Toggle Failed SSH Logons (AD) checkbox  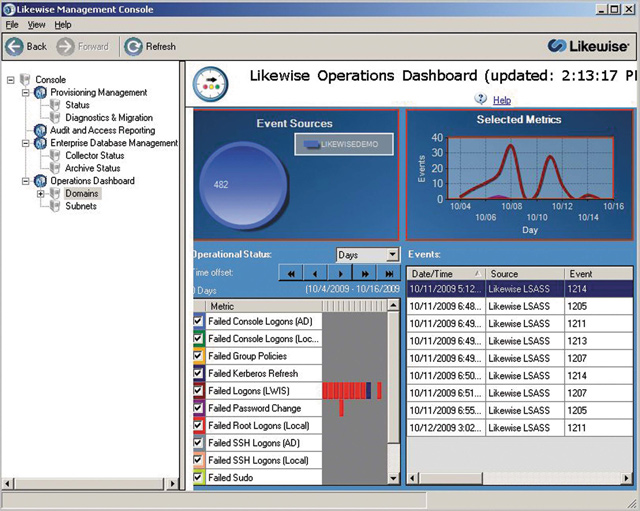198,443
